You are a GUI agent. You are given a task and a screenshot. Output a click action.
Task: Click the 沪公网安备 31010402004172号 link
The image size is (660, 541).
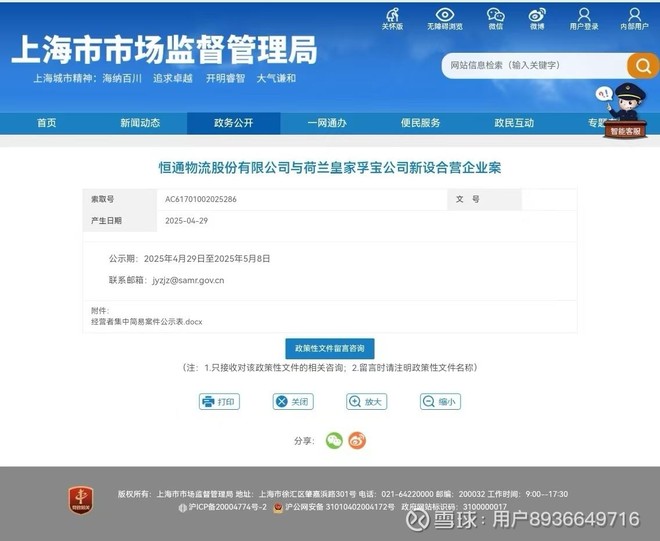pos(340,507)
